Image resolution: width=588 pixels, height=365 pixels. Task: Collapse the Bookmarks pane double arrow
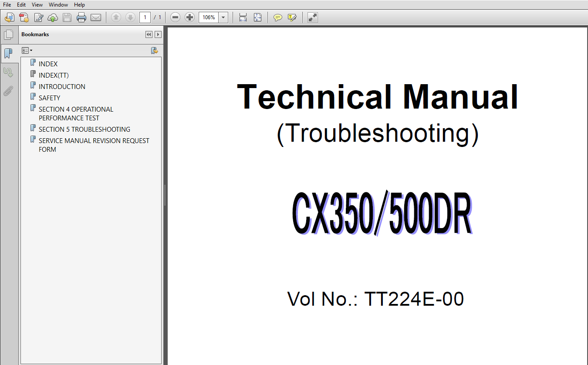click(149, 34)
